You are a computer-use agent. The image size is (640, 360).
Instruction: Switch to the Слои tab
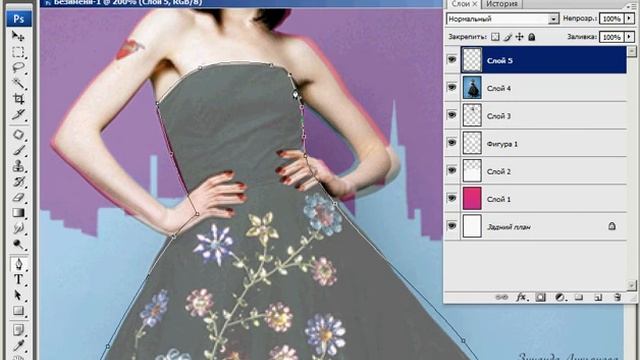(x=460, y=4)
